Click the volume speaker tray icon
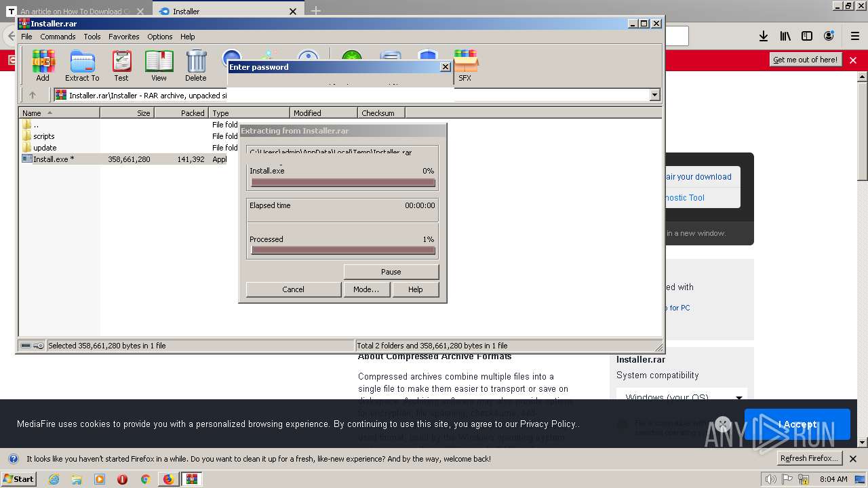The image size is (868, 488). pyautogui.click(x=770, y=479)
